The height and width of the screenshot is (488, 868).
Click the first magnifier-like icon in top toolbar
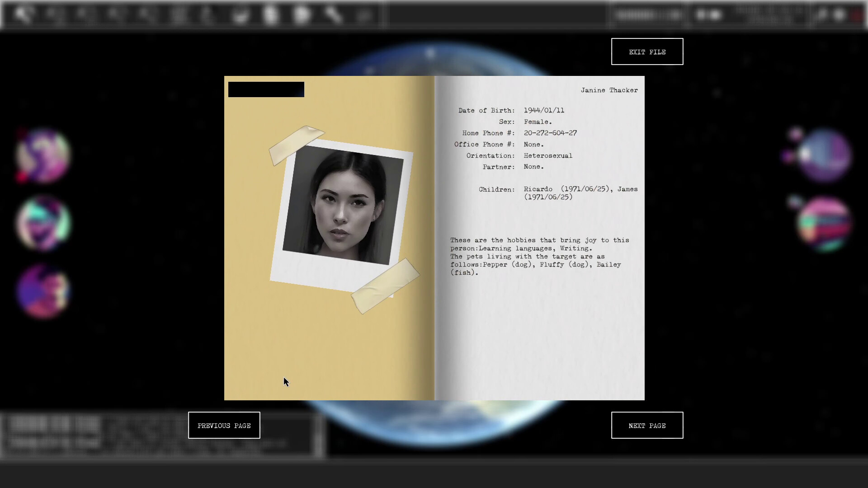click(x=23, y=14)
